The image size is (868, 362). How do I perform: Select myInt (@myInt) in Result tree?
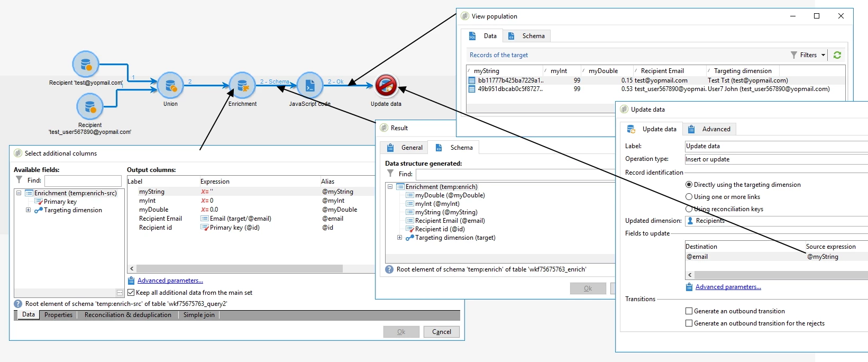437,204
